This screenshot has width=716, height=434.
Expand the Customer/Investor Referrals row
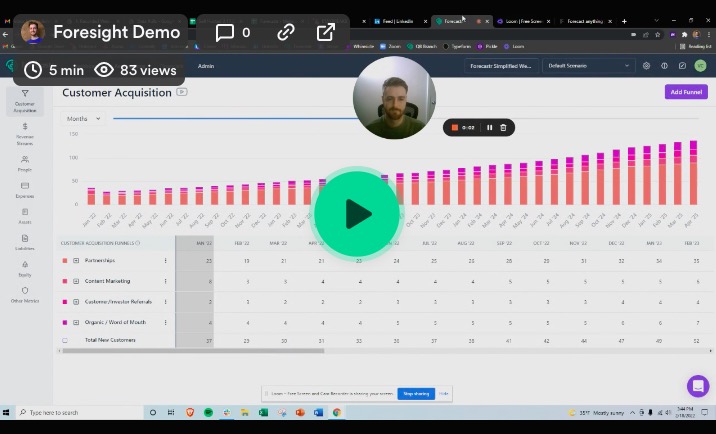76,302
